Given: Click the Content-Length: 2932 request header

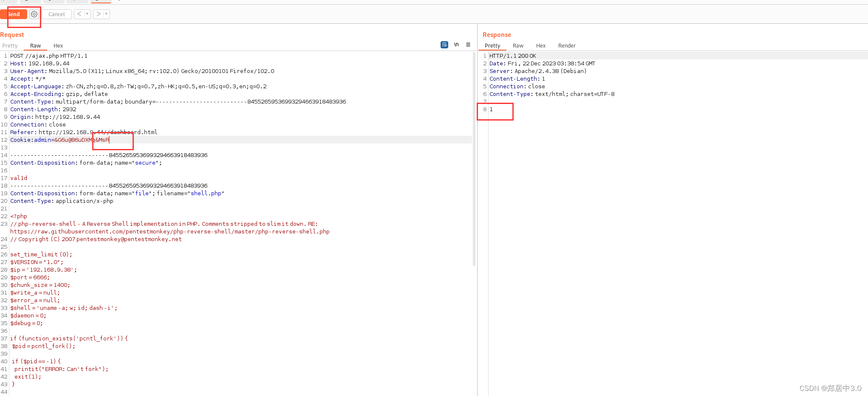Looking at the screenshot, I should (43, 109).
